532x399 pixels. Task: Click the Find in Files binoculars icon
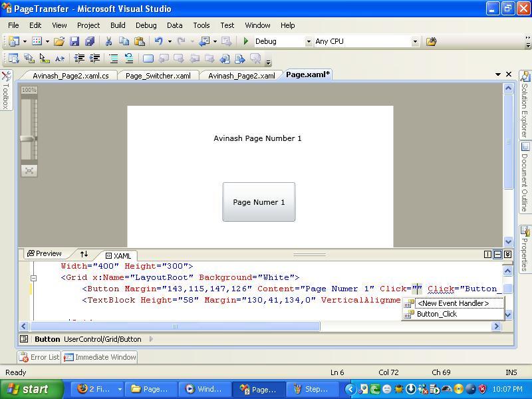pos(431,41)
